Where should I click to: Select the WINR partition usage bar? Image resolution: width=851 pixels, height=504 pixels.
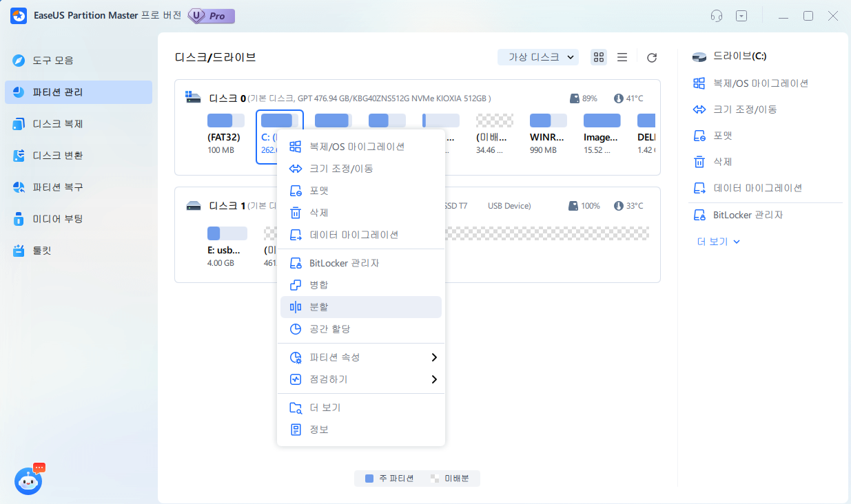click(x=548, y=121)
